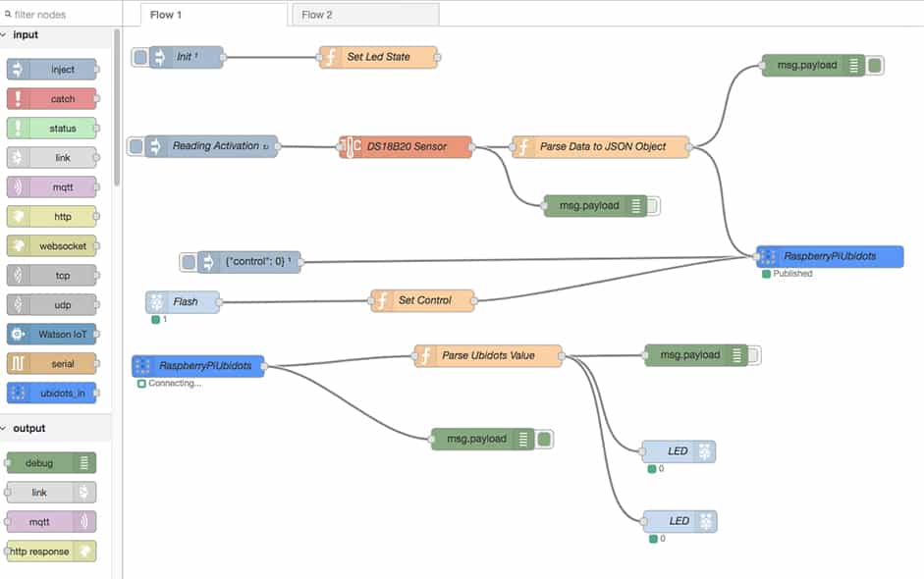
Task: Select the Parse Ubidots Value function node
Action: coord(488,356)
